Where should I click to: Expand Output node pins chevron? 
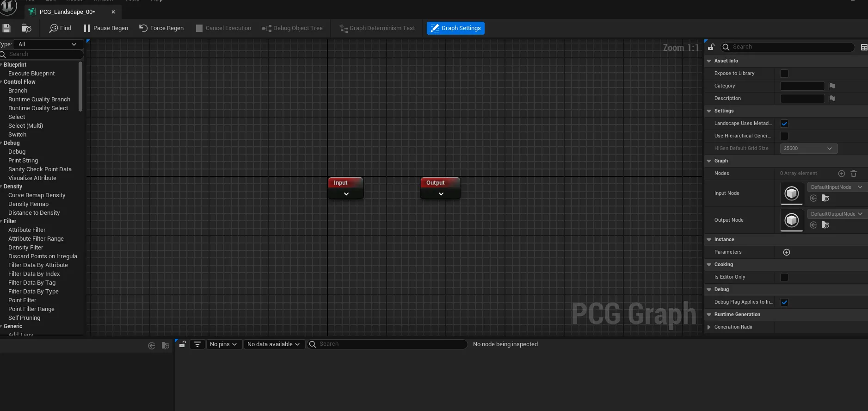tap(441, 194)
